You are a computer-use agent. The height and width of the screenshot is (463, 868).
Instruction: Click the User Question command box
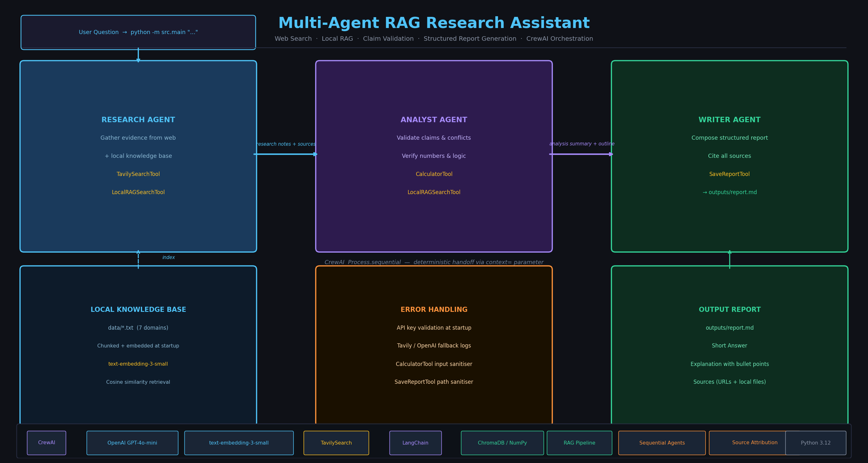pos(138,32)
